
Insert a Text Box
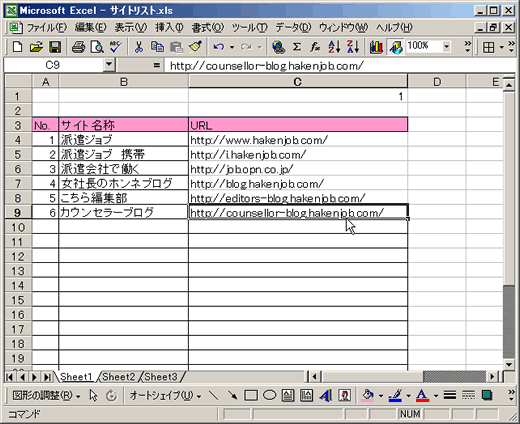pos(288,396)
